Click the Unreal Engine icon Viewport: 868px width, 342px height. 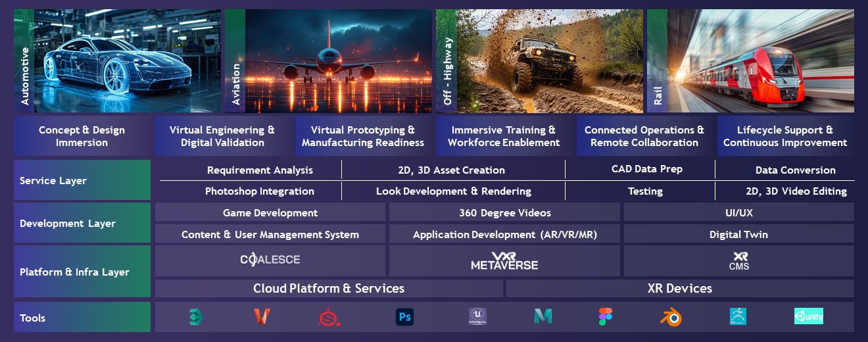(477, 317)
